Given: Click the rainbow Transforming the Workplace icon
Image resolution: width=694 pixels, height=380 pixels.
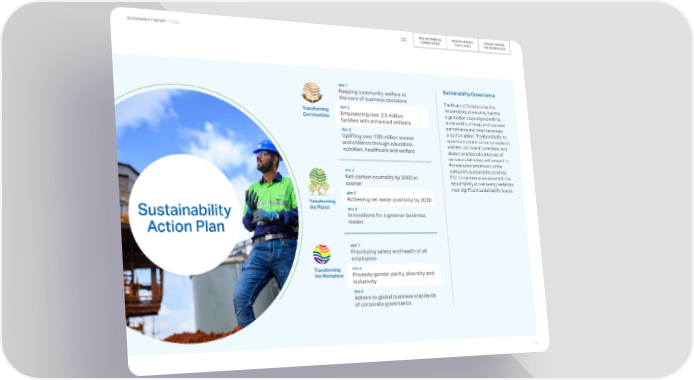Looking at the screenshot, I should point(322,254).
